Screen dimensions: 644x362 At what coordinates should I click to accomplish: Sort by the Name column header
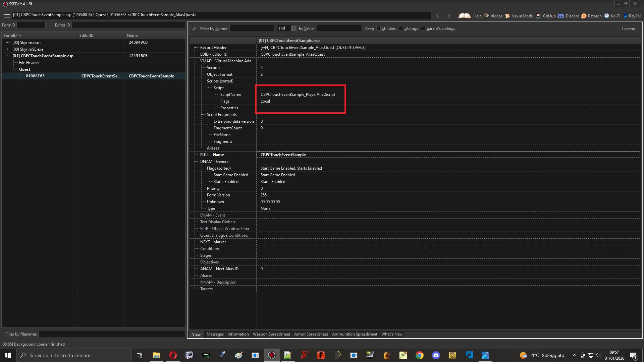(x=155, y=35)
